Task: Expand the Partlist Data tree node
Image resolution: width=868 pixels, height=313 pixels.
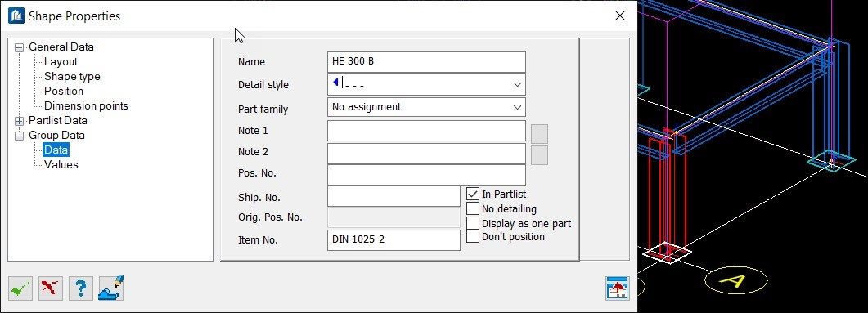Action: tap(20, 121)
